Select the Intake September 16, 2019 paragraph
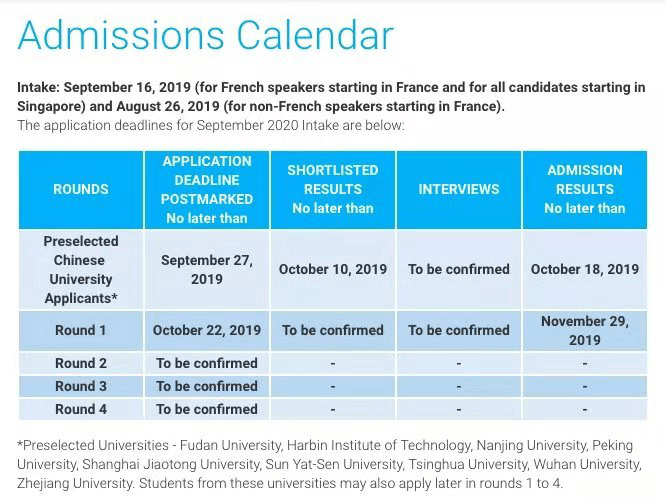This screenshot has width=665, height=498. click(x=331, y=97)
